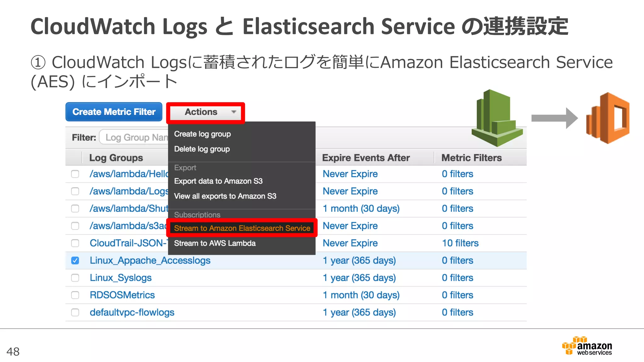Open 0 filters link for defaultvpc-flowlogs
Screen dimensions: 644x362
pyautogui.click(x=458, y=312)
